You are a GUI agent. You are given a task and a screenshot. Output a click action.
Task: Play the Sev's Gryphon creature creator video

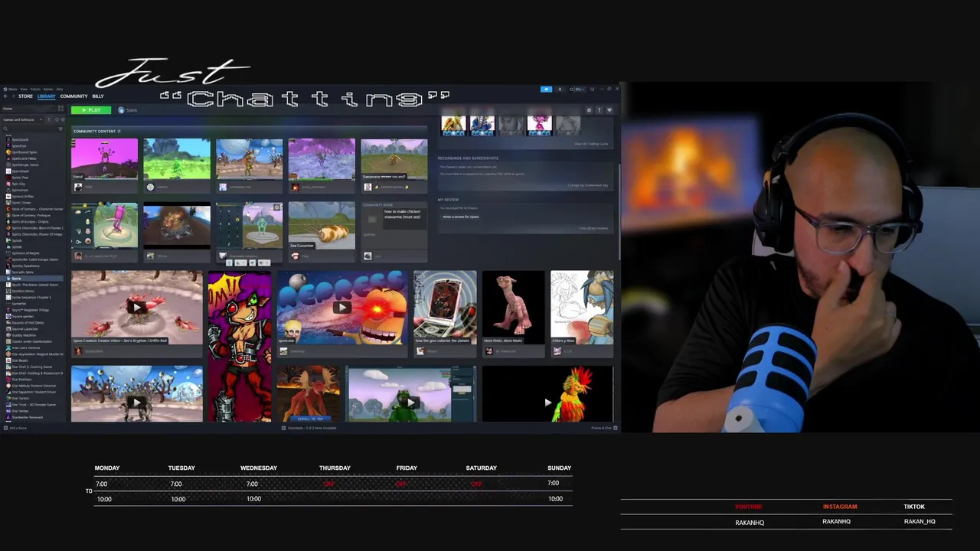pos(136,308)
